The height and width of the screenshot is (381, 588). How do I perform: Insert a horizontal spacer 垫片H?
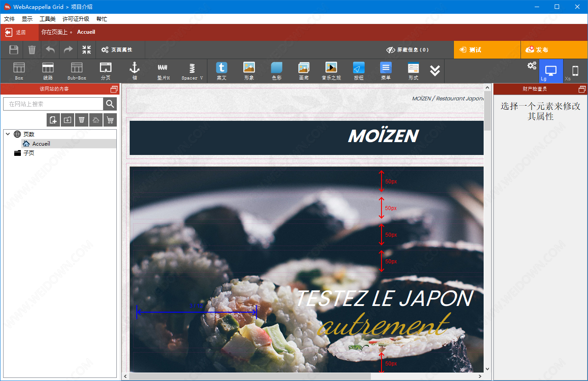pyautogui.click(x=163, y=71)
